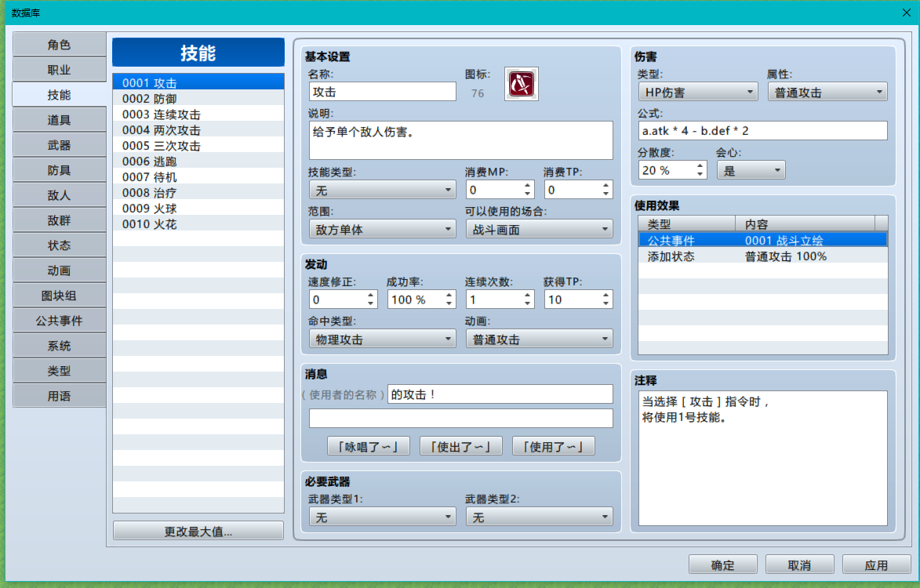This screenshot has width=920, height=588.
Task: Select skill 0005 三次攻击
Action: [198, 145]
